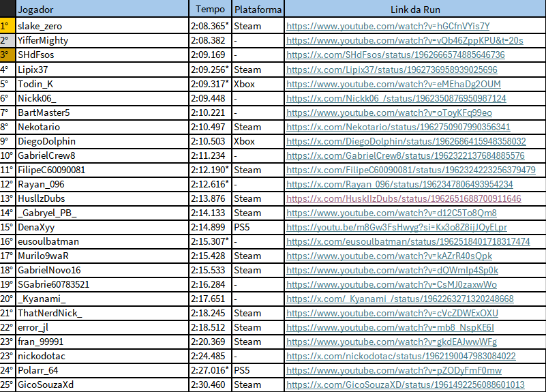This screenshot has width=546, height=392.
Task: Open GabrielNovo16's YouTube run link
Action: coord(393,270)
